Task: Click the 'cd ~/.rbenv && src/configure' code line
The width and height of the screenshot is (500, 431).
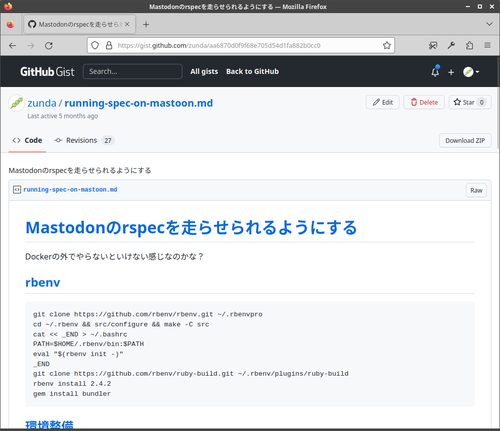Action: pos(121,324)
